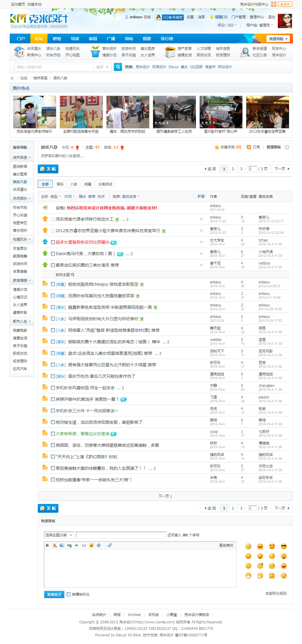Check the box for thread 茂名信宜代课老师转行做泥水工
The width and height of the screenshot is (302, 644).
pos(53,219)
